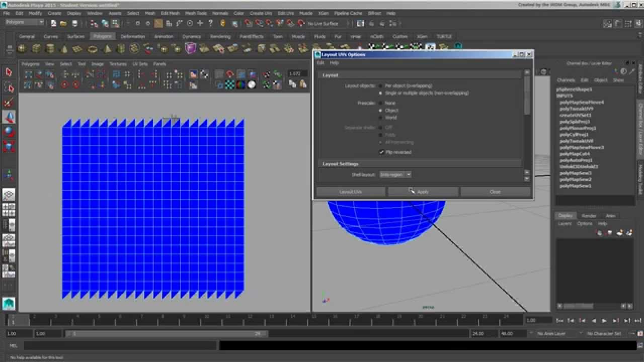Image resolution: width=644 pixels, height=362 pixels.
Task: Click the play forwards button
Action: click(x=604, y=320)
